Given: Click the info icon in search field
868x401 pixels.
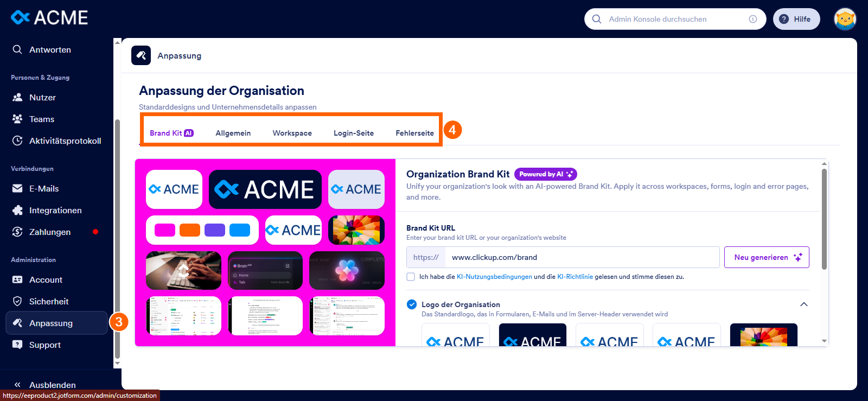Looking at the screenshot, I should pos(753,19).
